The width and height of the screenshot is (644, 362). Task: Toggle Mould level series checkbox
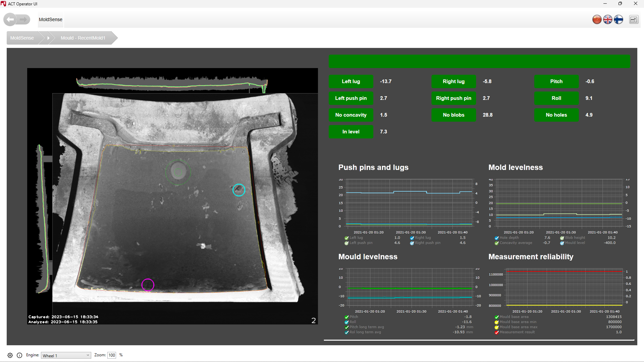562,243
